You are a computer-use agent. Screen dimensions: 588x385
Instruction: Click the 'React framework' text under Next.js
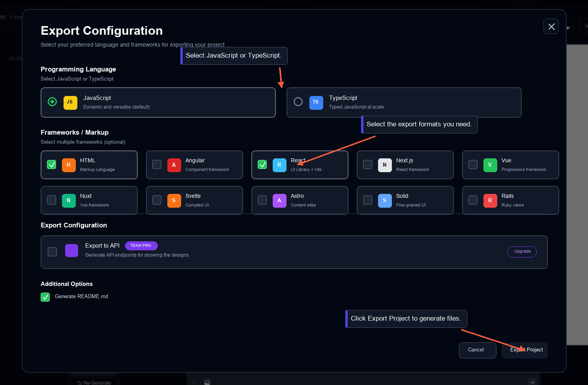point(412,170)
